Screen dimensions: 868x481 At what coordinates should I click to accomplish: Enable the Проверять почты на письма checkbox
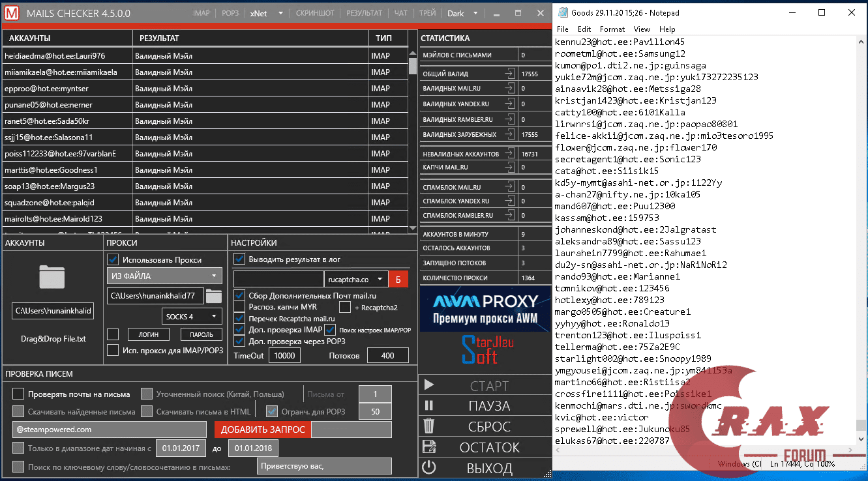(18, 393)
